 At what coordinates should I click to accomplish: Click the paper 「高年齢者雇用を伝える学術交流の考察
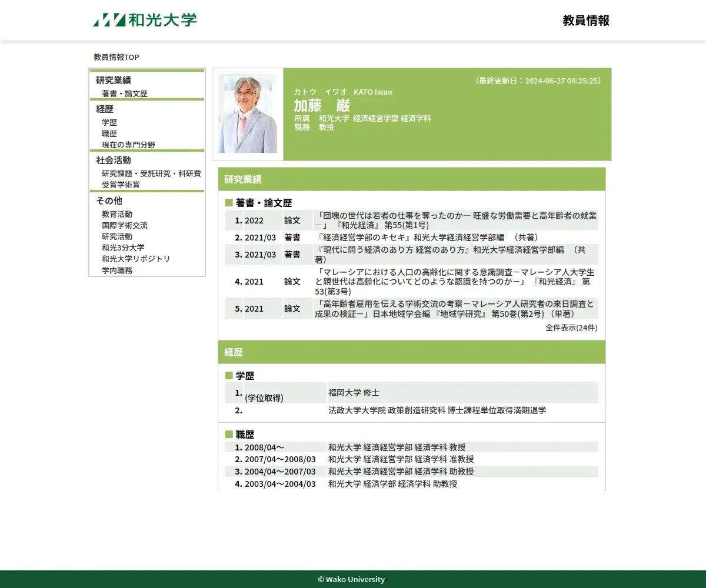[x=455, y=309]
